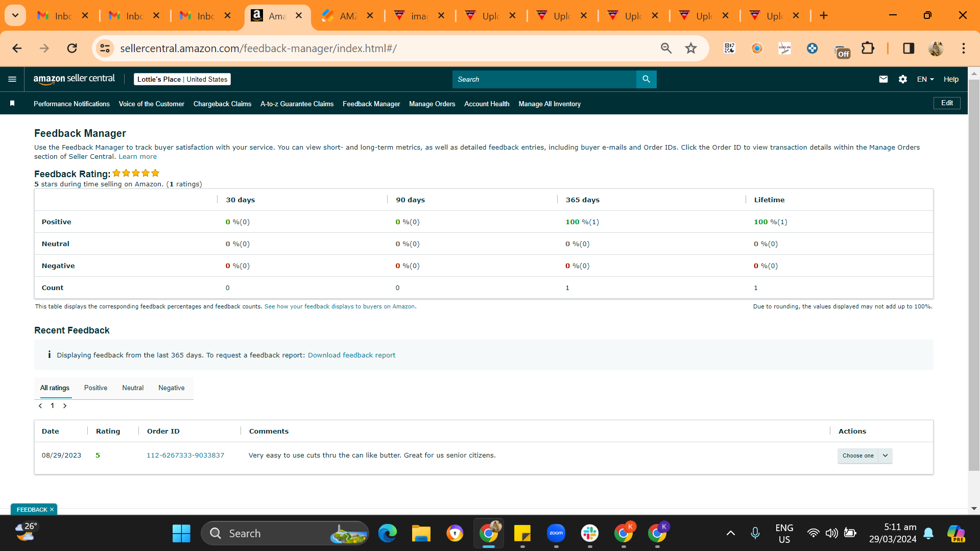Click the Download feedback report link
The image size is (980, 551).
point(351,355)
